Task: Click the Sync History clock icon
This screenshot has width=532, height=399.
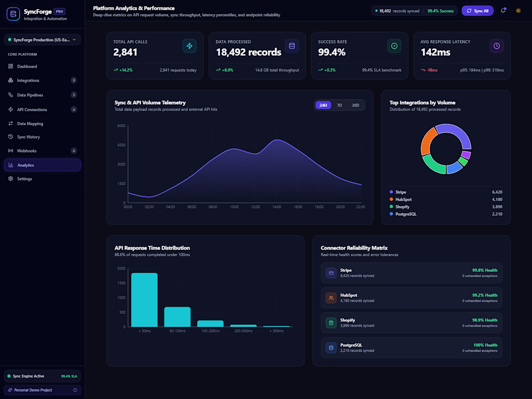Action: [x=11, y=137]
